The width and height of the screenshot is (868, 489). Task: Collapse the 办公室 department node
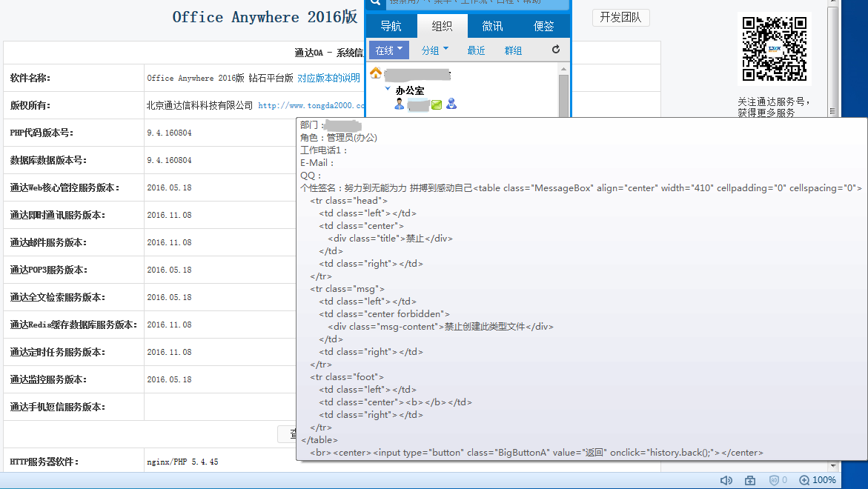388,88
